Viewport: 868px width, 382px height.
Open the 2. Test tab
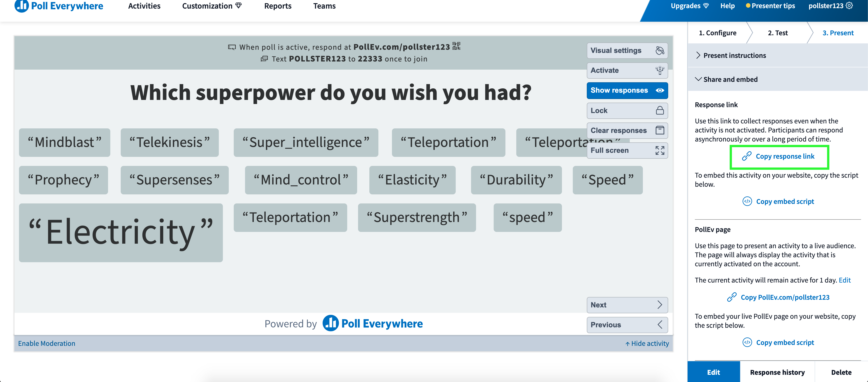[x=778, y=33]
